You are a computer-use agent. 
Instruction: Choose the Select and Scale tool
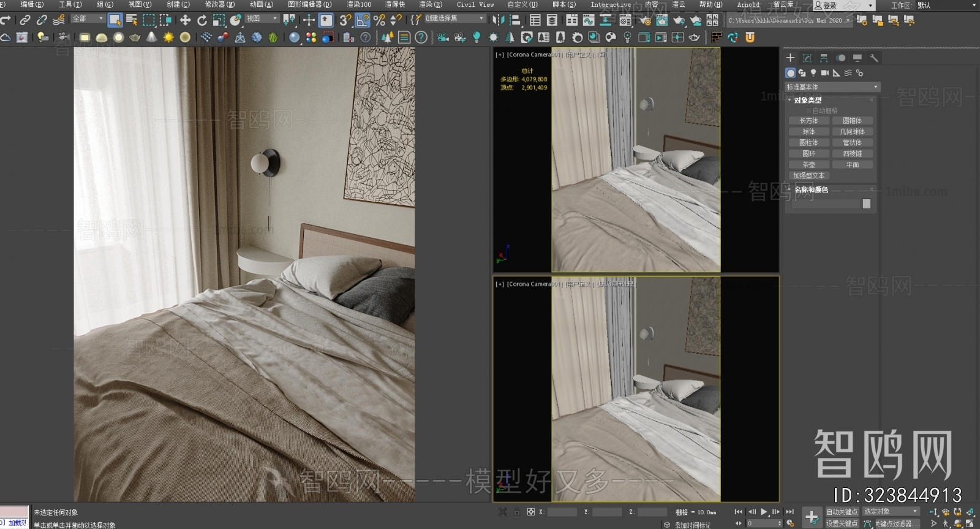219,20
